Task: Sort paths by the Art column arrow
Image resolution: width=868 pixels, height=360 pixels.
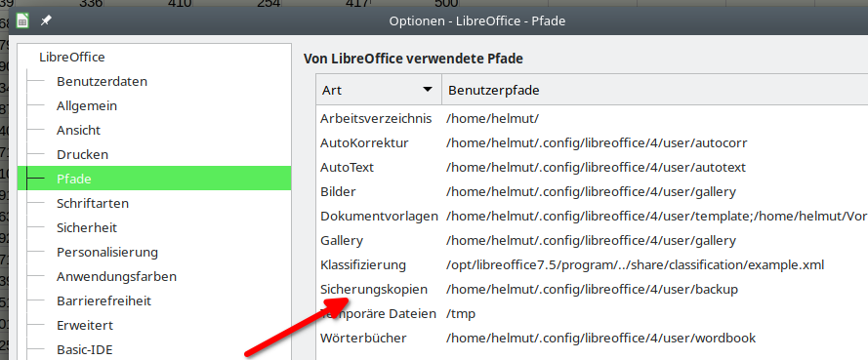Action: [427, 90]
